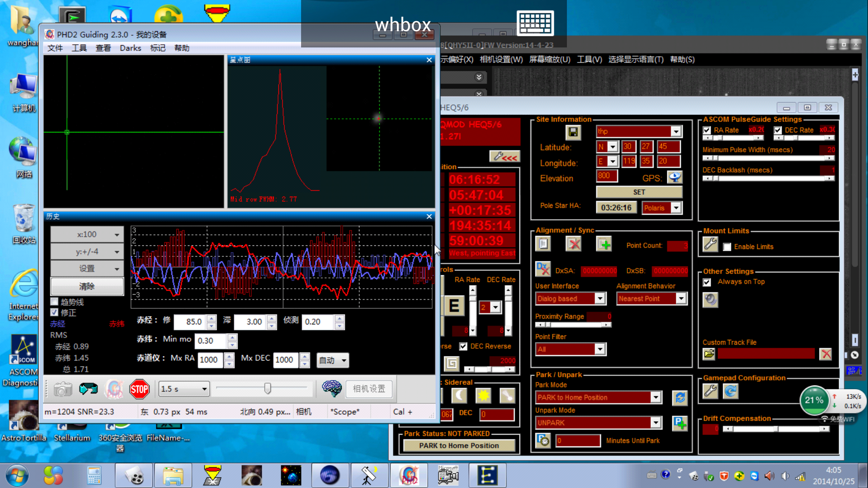
Task: Click the wrench collapse button in EQMOD
Action: (x=505, y=157)
